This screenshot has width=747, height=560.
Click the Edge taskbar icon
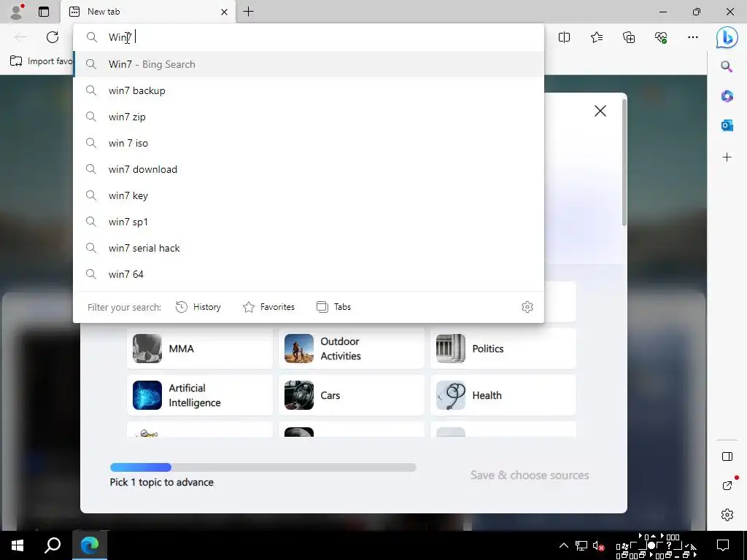pyautogui.click(x=90, y=545)
